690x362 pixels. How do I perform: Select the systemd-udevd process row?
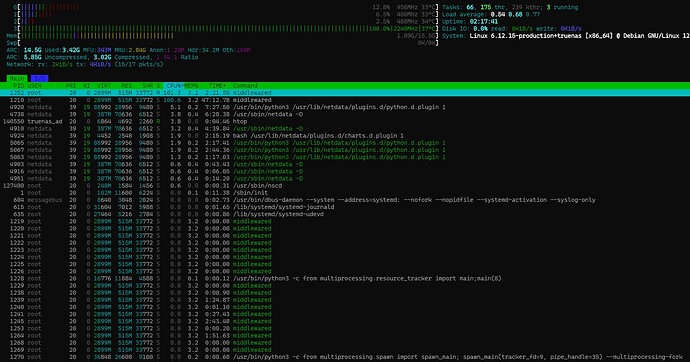[x=345, y=214]
